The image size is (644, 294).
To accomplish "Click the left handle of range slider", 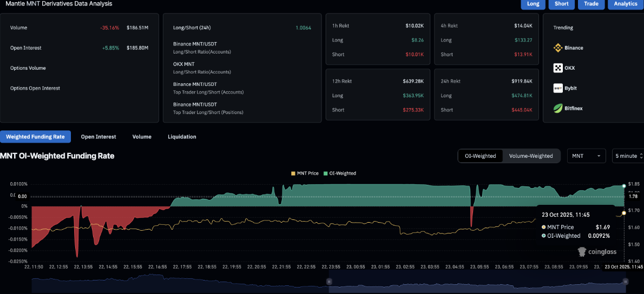I will pos(328,282).
